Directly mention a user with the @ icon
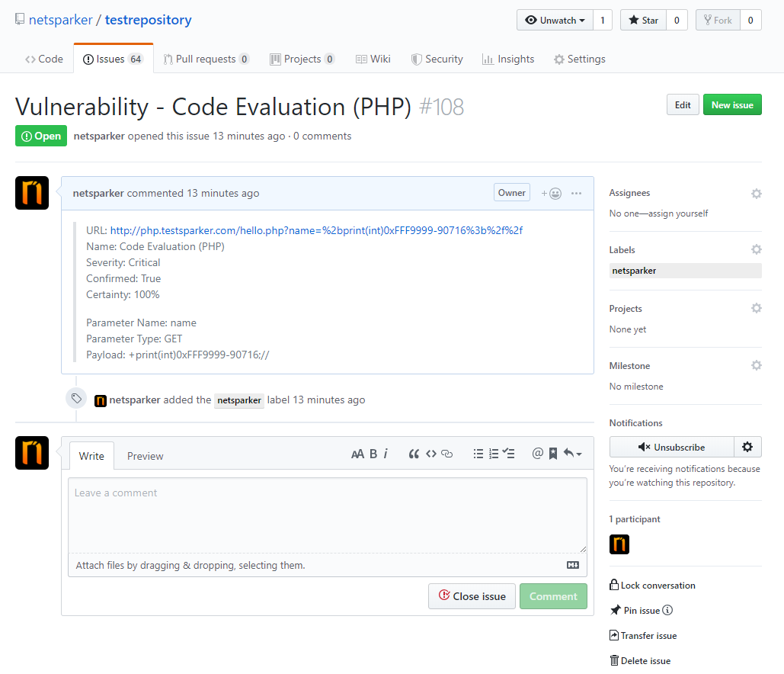784x674 pixels. pos(537,453)
